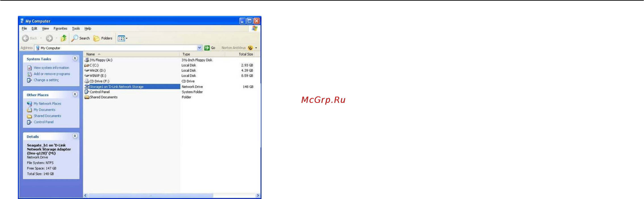This screenshot has width=644, height=199.
Task: Open the File menu
Action: 24,29
